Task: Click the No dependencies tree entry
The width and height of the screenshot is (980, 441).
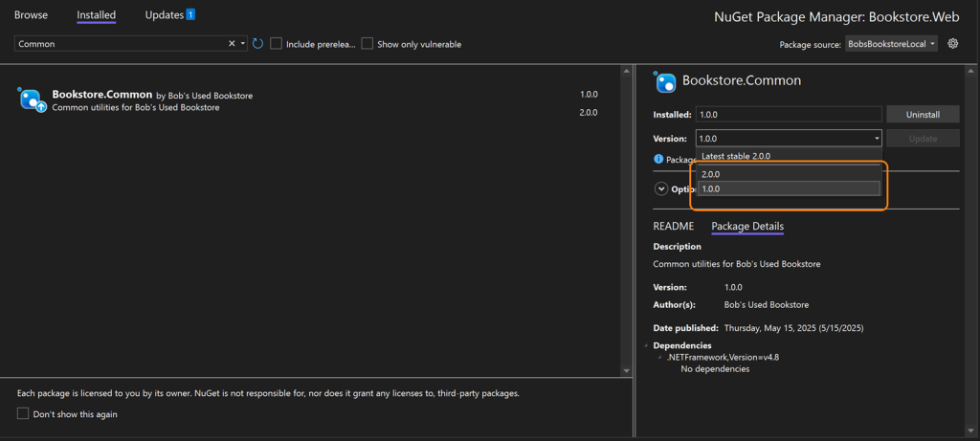Action: click(715, 369)
